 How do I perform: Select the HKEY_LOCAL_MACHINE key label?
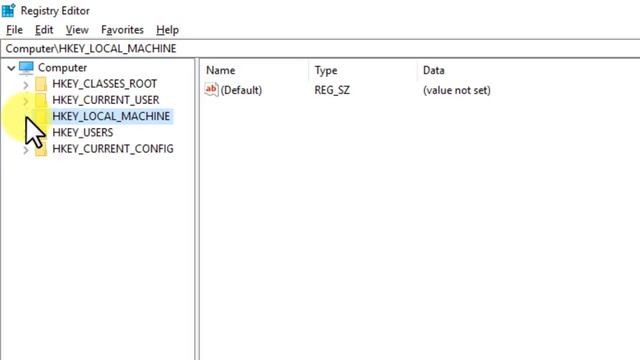(111, 116)
